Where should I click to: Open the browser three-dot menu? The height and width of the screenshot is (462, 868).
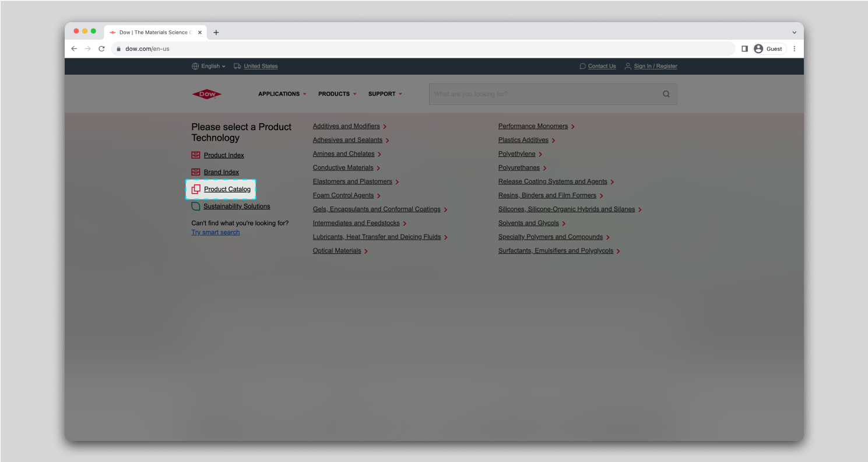click(x=795, y=48)
